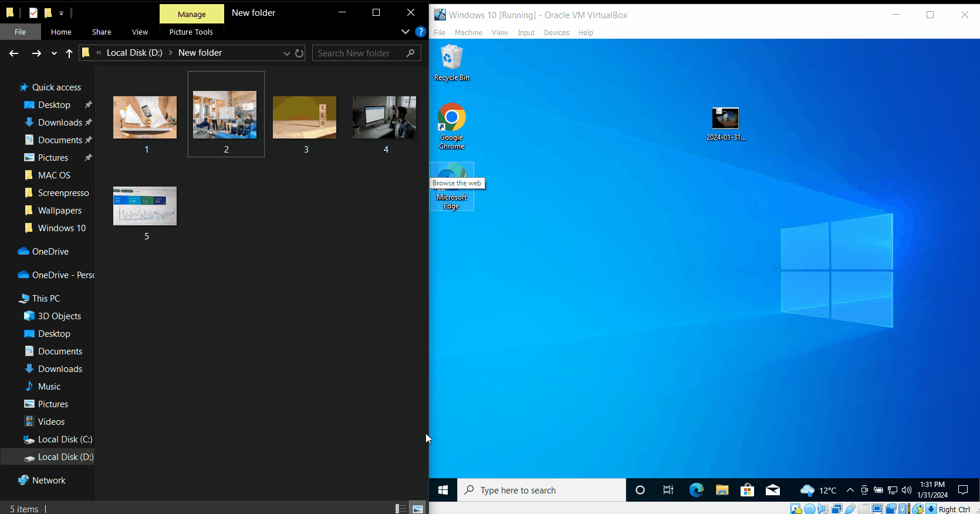Refresh the New folder view

point(299,53)
